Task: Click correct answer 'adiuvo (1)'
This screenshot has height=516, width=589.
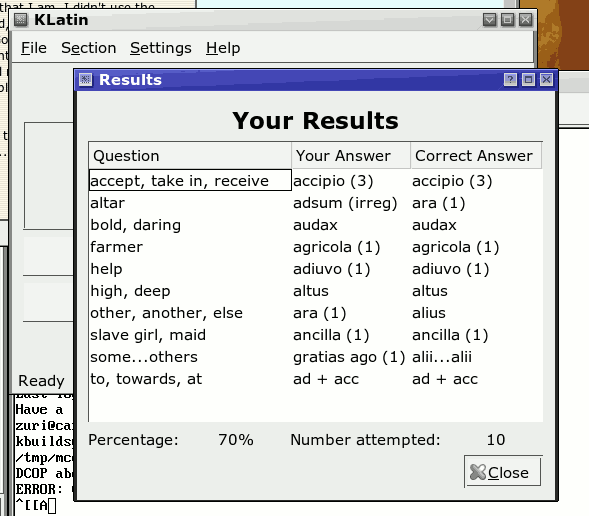Action: click(x=450, y=269)
